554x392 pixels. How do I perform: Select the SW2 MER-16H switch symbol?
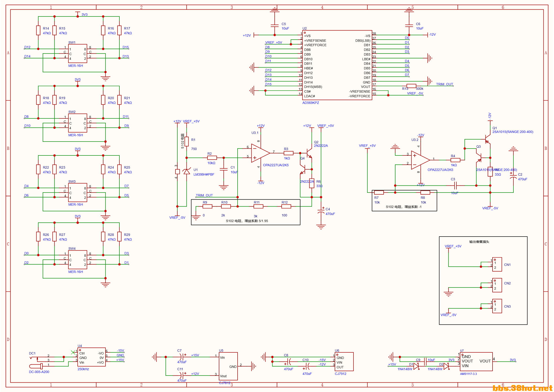click(x=78, y=123)
